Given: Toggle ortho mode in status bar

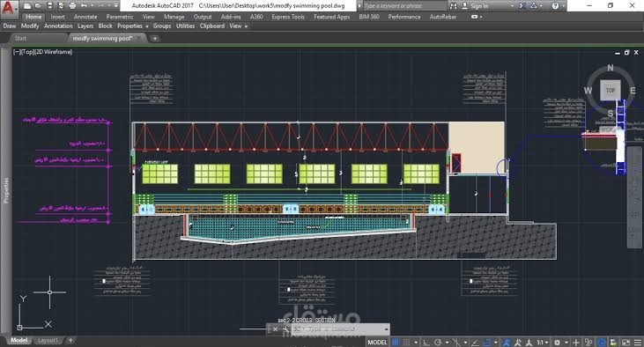Looking at the screenshot, I should pyautogui.click(x=426, y=342).
